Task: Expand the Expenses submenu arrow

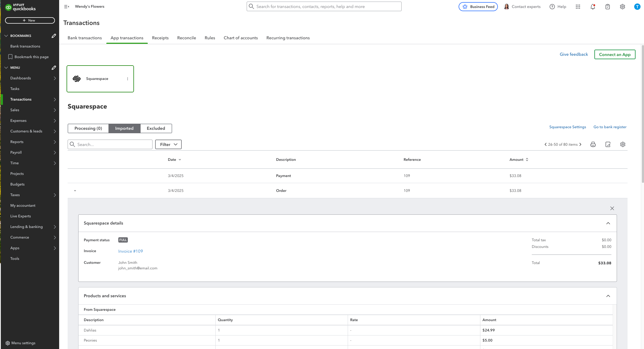Action: point(55,121)
